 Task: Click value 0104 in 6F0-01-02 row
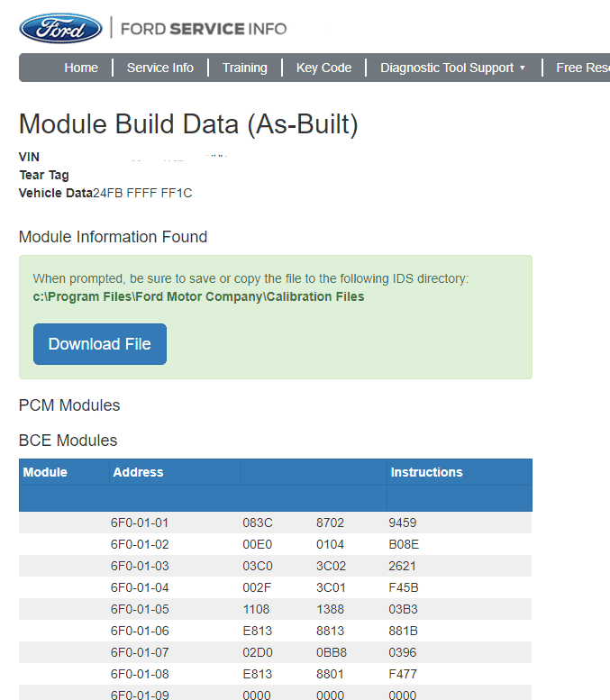pos(331,545)
